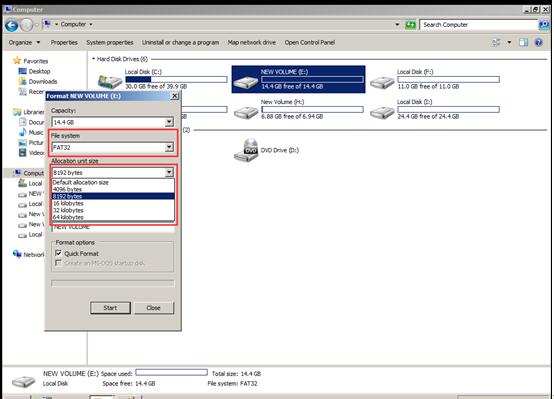The image size is (554, 399).
Task: Open the address bar history dropdown arrow
Action: tap(397, 24)
